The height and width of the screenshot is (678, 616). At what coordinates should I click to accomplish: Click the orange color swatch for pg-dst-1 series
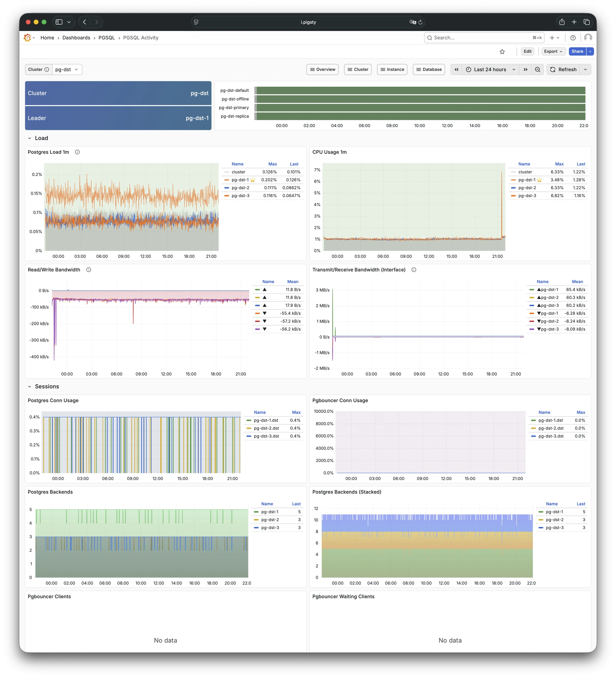point(227,179)
